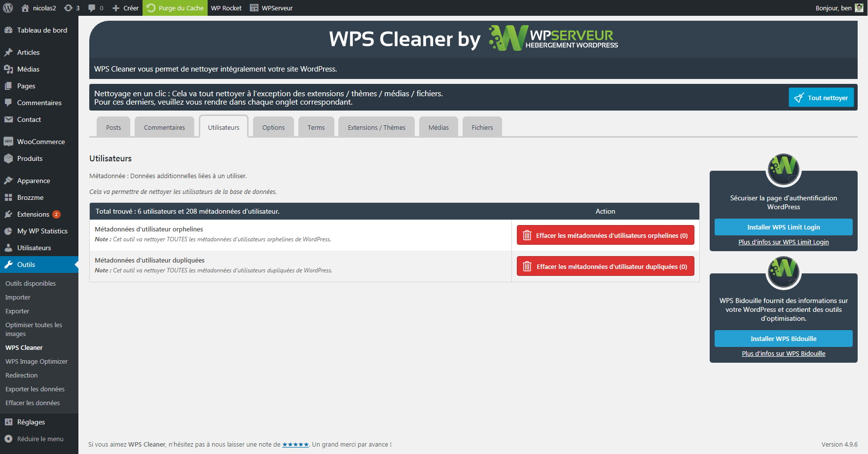This screenshot has height=454, width=868.
Task: Open Plus d'infos sur WPS Limit Login link
Action: [783, 242]
